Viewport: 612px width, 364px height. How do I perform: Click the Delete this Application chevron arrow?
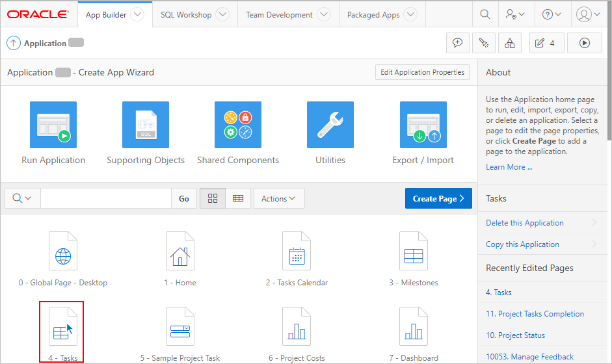click(594, 222)
